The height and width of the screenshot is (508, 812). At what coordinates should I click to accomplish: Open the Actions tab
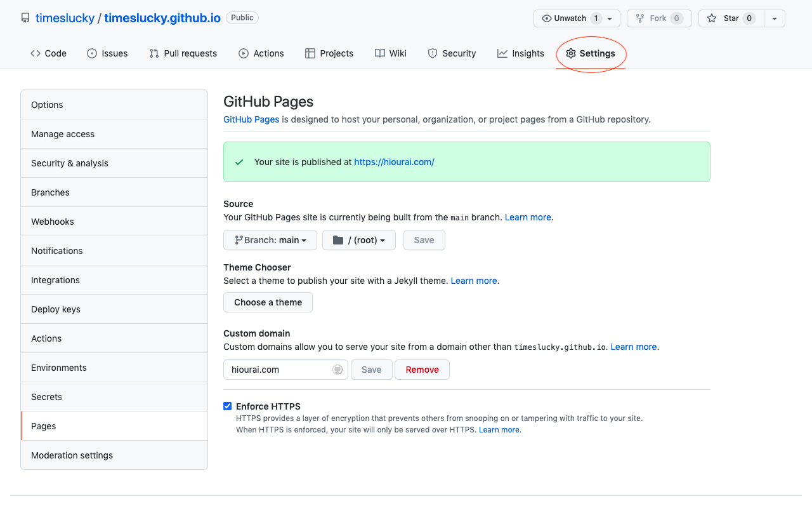point(261,53)
